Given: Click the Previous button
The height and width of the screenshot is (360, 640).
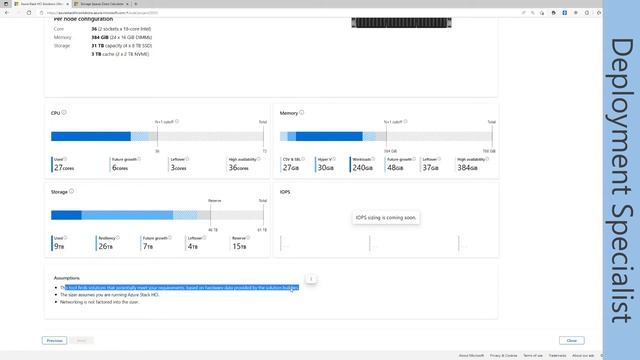Looking at the screenshot, I should tap(54, 340).
